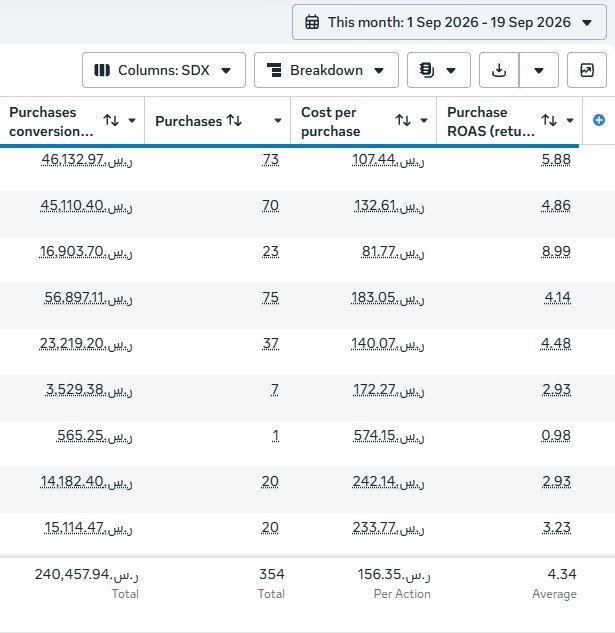Click conversion value 3,529.38
The image size is (615, 633).
[88, 390]
